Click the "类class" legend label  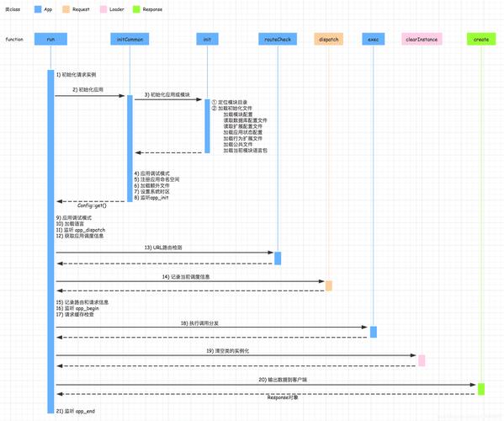tap(13, 9)
